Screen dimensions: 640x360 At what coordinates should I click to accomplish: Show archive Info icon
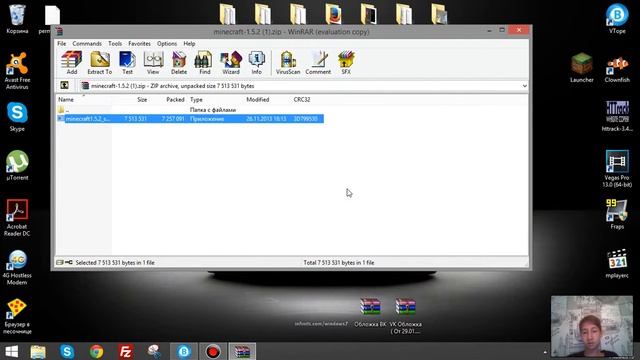[256, 63]
